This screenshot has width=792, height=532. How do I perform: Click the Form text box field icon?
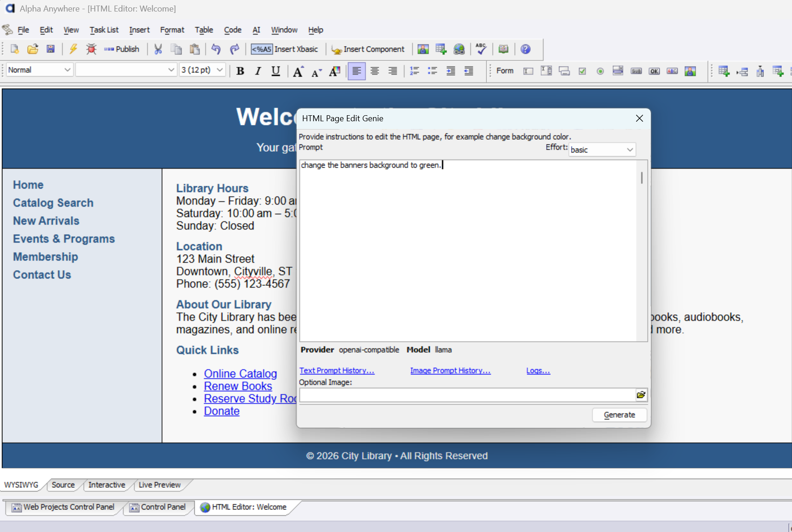pos(528,71)
